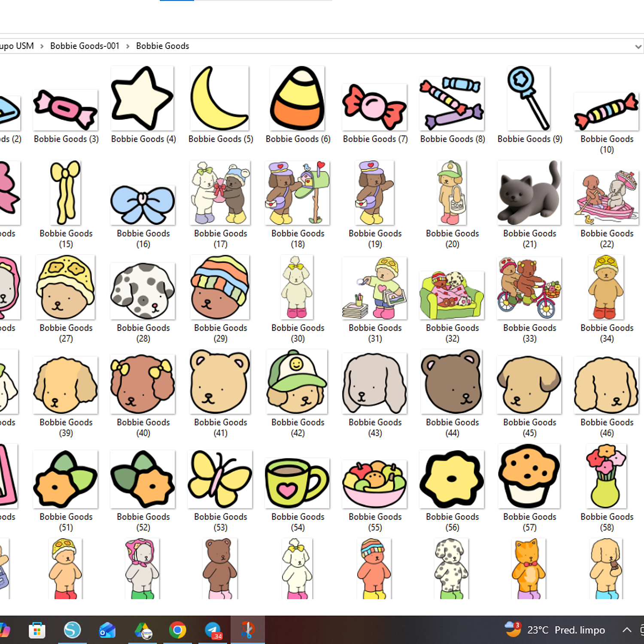The height and width of the screenshot is (644, 644).
Task: Open Microsoft Store on the taskbar
Action: [37, 630]
